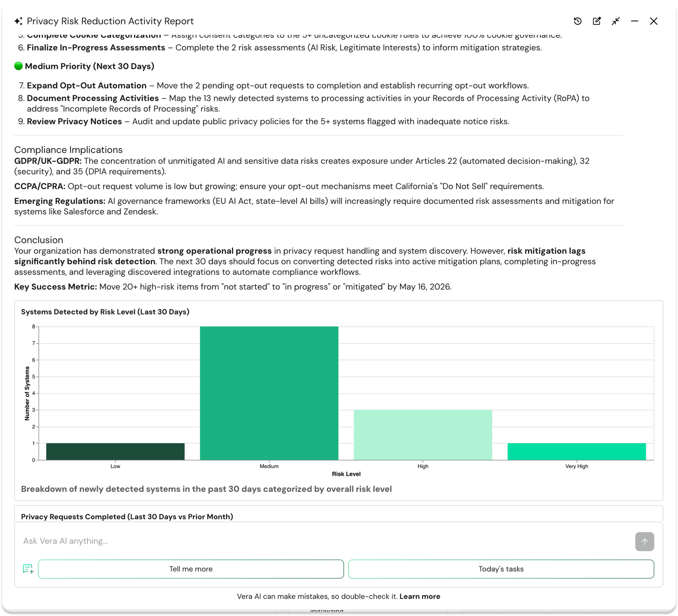This screenshot has width=678, height=616.
Task: Click the 'High' x-axis label
Action: [x=423, y=466]
